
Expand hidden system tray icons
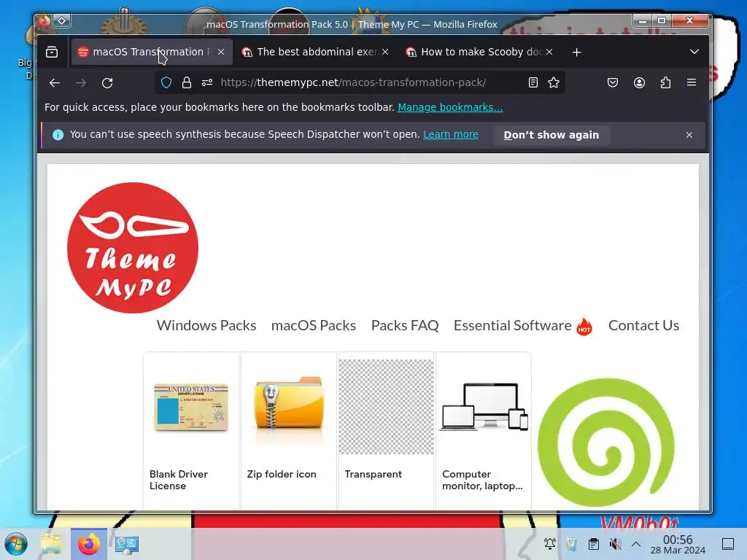click(x=636, y=544)
